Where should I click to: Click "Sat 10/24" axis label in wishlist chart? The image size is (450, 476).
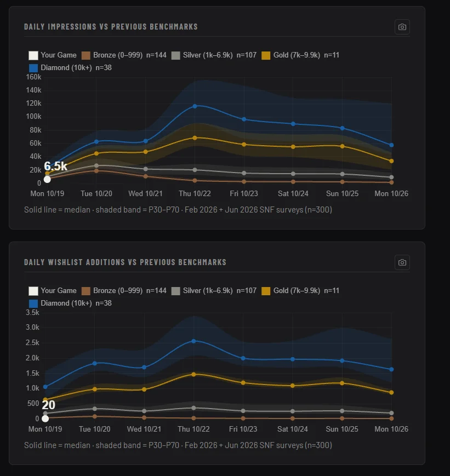point(293,429)
